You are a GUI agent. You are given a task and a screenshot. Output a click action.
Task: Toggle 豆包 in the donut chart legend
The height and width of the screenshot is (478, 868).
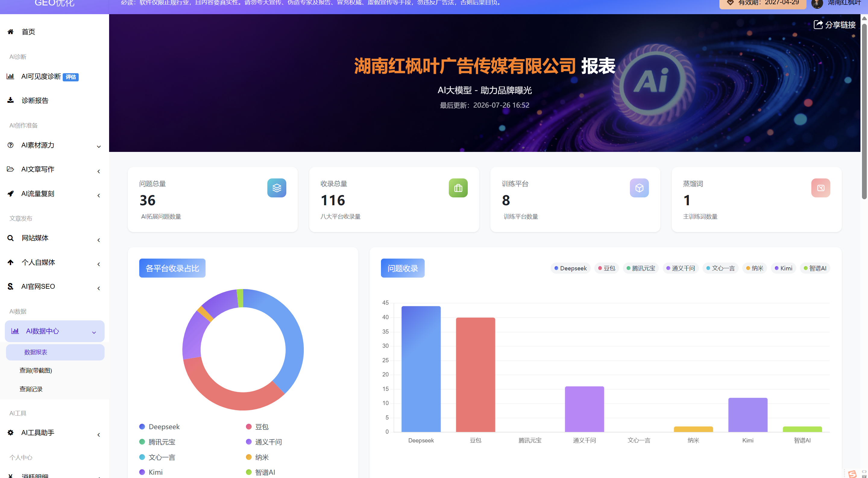coord(257,426)
